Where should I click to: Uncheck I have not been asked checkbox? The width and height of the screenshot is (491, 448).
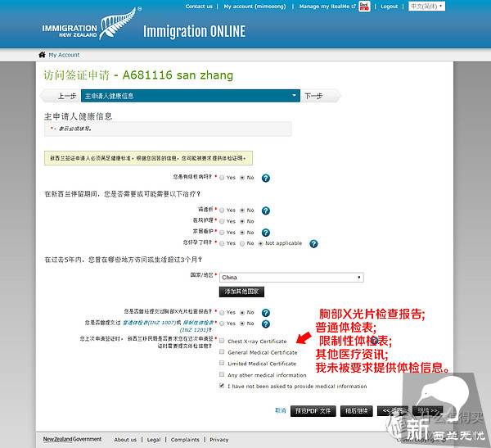(222, 386)
